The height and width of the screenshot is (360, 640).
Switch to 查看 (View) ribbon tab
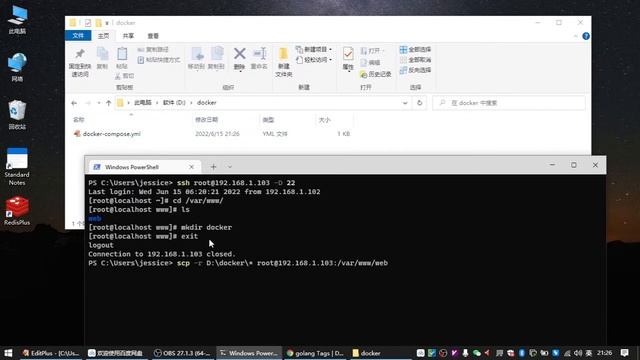pyautogui.click(x=153, y=36)
